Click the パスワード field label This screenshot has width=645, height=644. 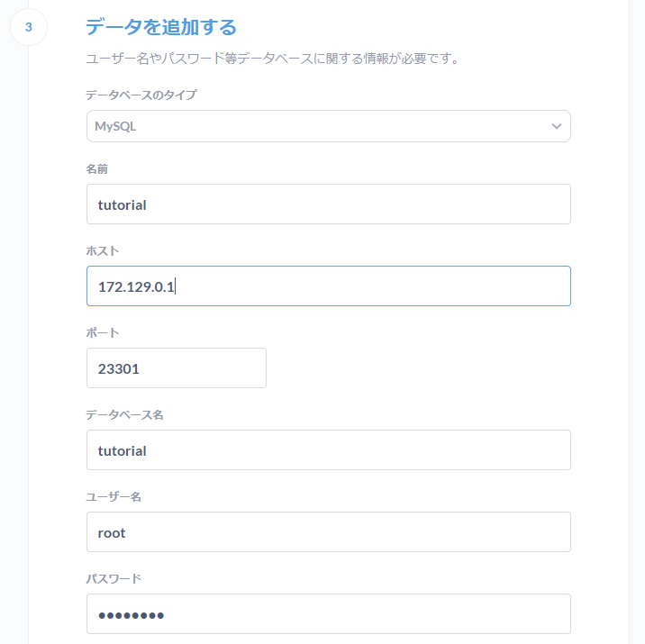coord(114,578)
